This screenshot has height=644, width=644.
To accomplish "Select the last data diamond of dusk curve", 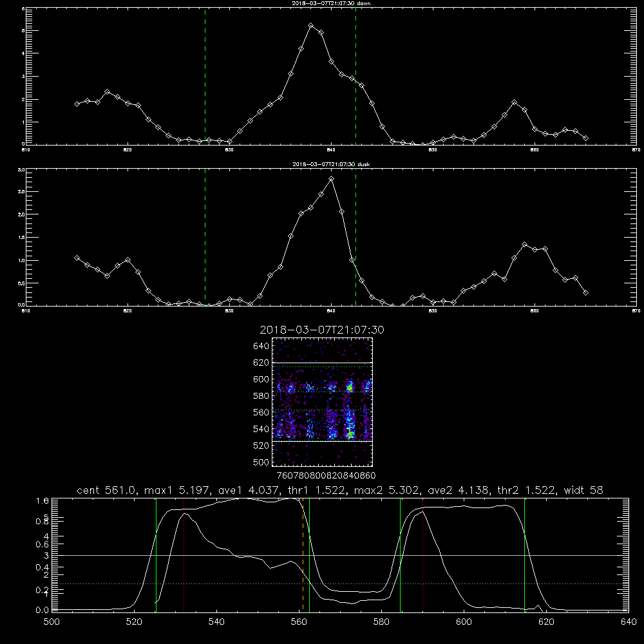I will point(585,293).
